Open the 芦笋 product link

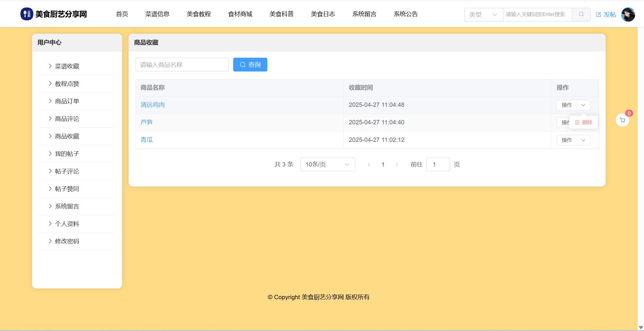[146, 122]
